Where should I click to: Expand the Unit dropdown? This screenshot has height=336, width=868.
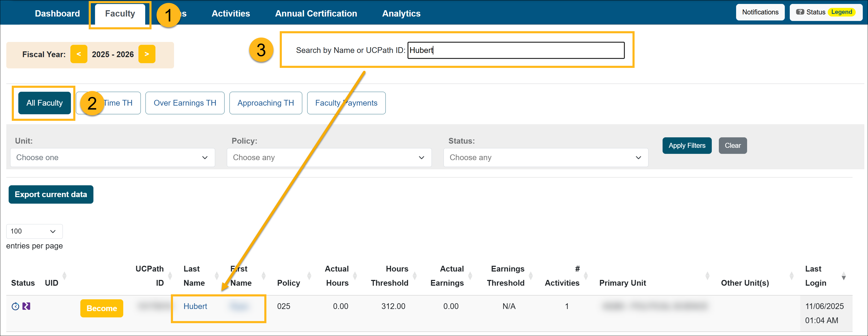click(112, 158)
